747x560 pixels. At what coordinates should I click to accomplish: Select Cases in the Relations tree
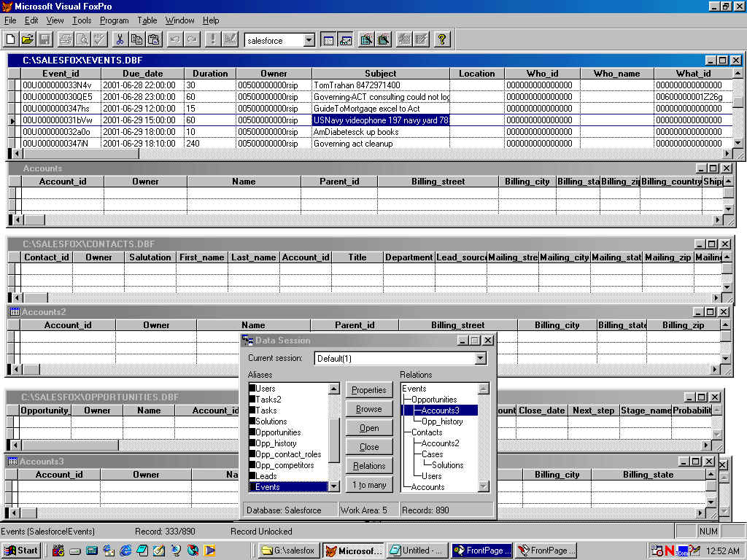432,454
